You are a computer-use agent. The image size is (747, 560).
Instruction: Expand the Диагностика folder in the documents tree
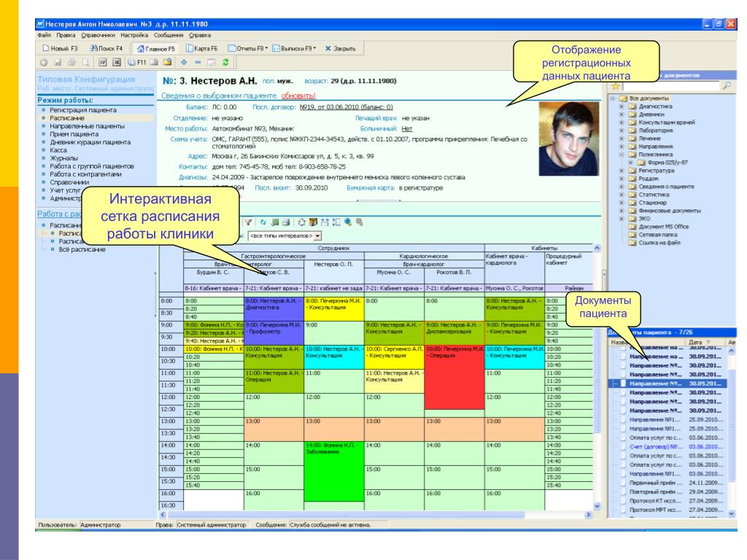(622, 106)
